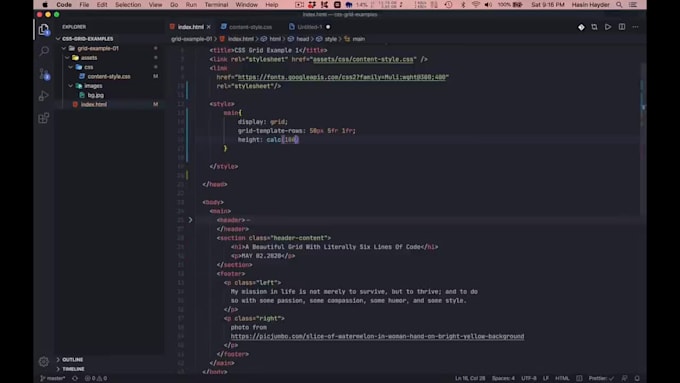This screenshot has width=680, height=383.
Task: Change indentation via Spaces: 4
Action: point(503,378)
